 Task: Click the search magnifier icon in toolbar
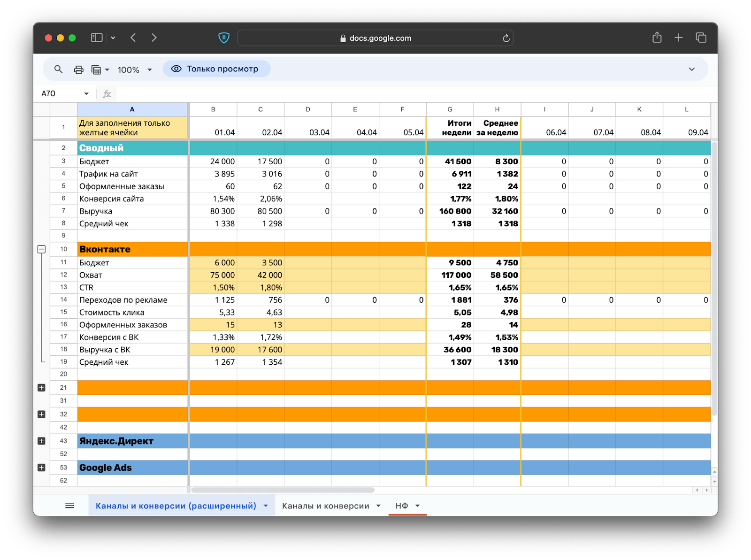click(x=58, y=69)
